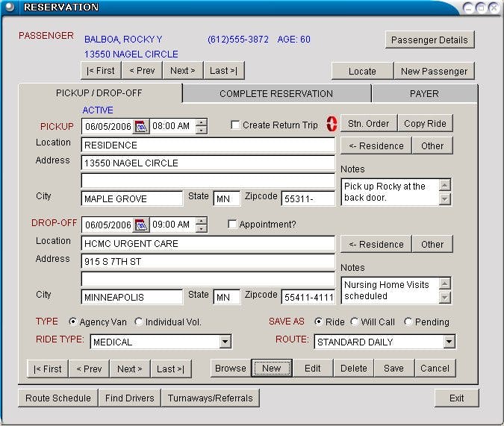504x426 pixels.
Task: Click the pickup City field MAPLE GROVE
Action: [x=132, y=198]
